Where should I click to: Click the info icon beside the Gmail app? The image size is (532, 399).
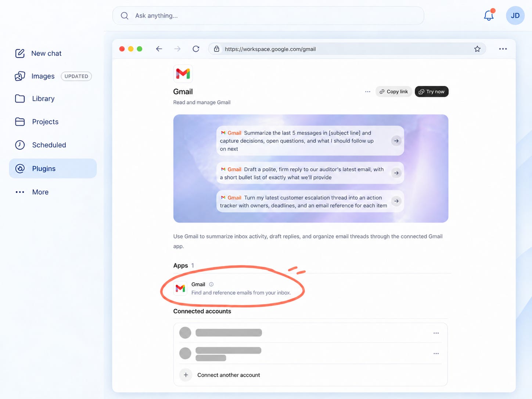211,284
